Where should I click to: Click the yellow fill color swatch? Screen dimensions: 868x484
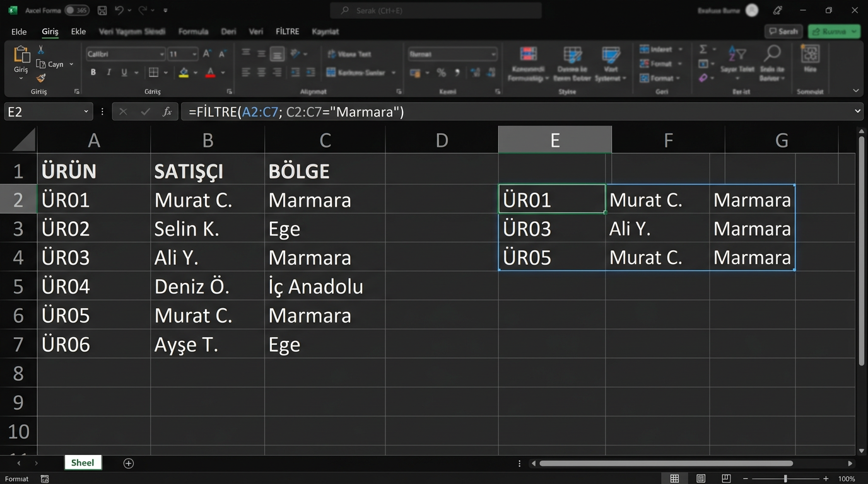184,73
